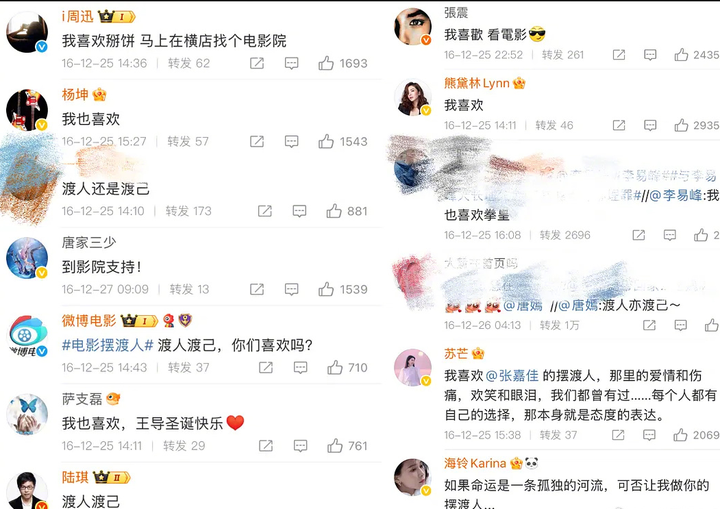The image size is (720, 509).
Task: Open 杨坤's profile by username
Action: coord(75,95)
